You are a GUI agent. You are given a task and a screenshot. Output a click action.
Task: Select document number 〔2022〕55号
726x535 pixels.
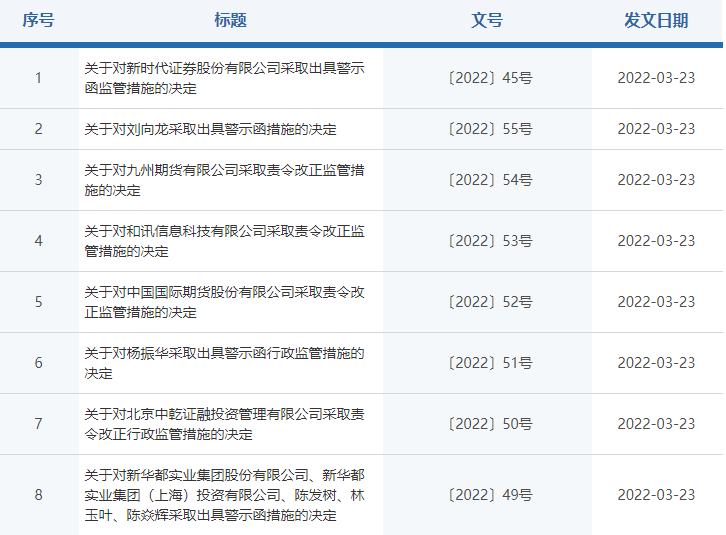click(491, 129)
